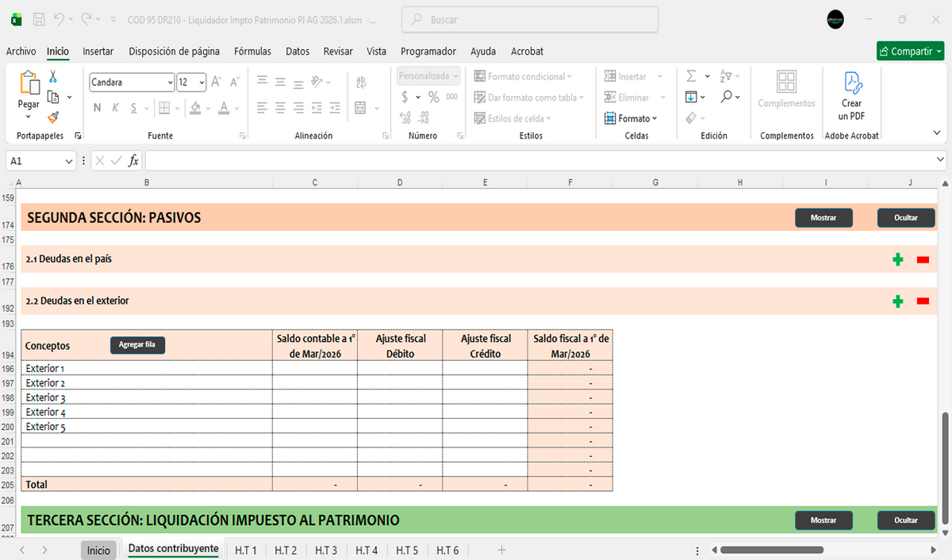This screenshot has height=560, width=952.
Task: Click the percent style icon
Action: (x=434, y=97)
